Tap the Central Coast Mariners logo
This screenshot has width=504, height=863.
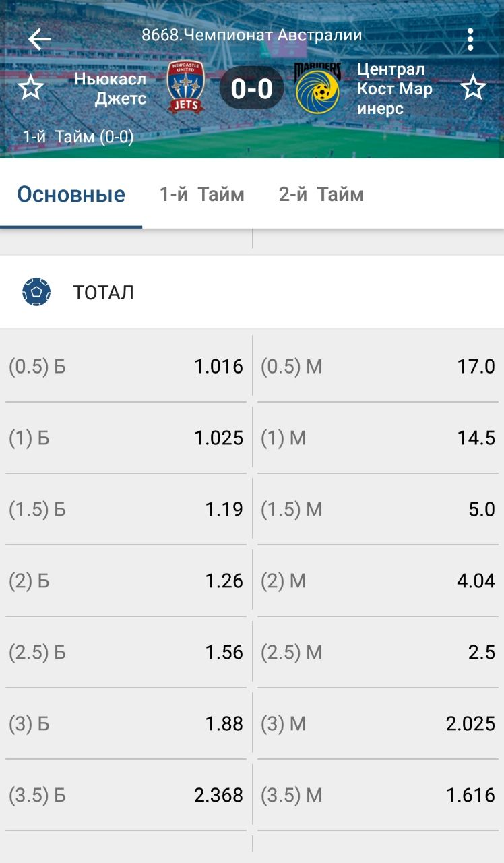pyautogui.click(x=317, y=88)
